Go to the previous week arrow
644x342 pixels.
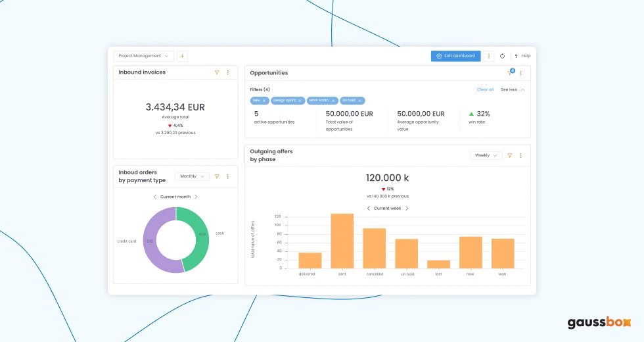pyautogui.click(x=369, y=208)
